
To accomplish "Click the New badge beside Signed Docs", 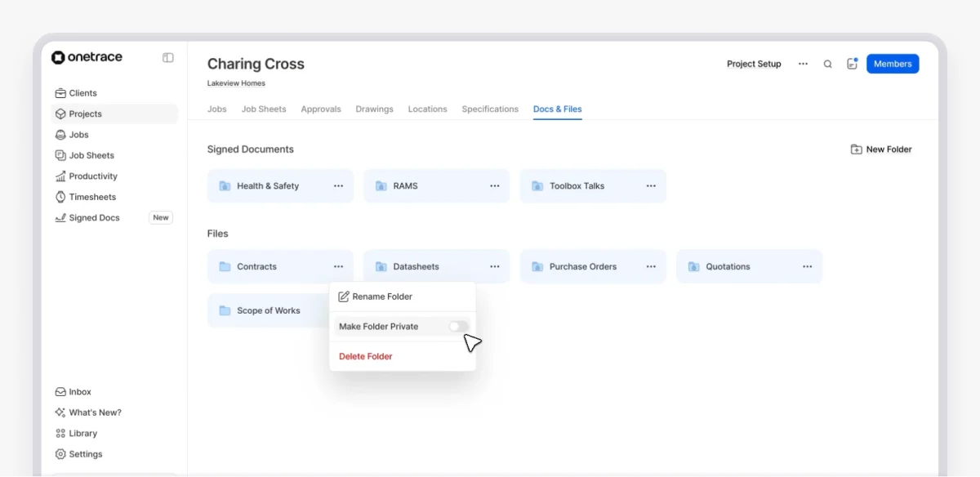I will (161, 218).
